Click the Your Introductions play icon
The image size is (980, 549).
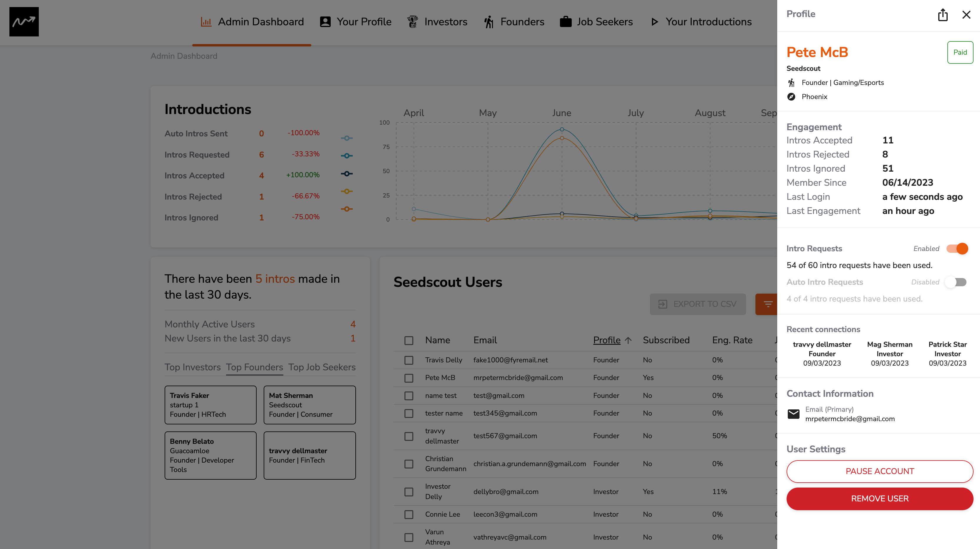tap(654, 22)
